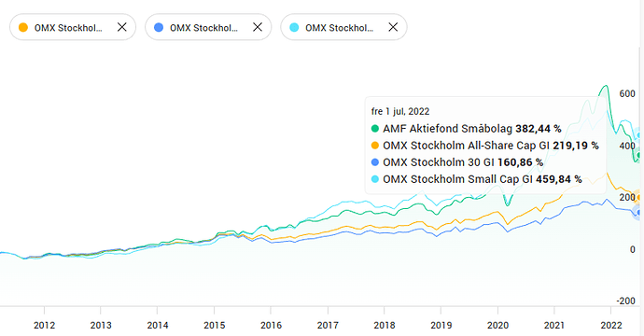Click the orange color dot in chip
644x336 pixels.
[23, 27]
